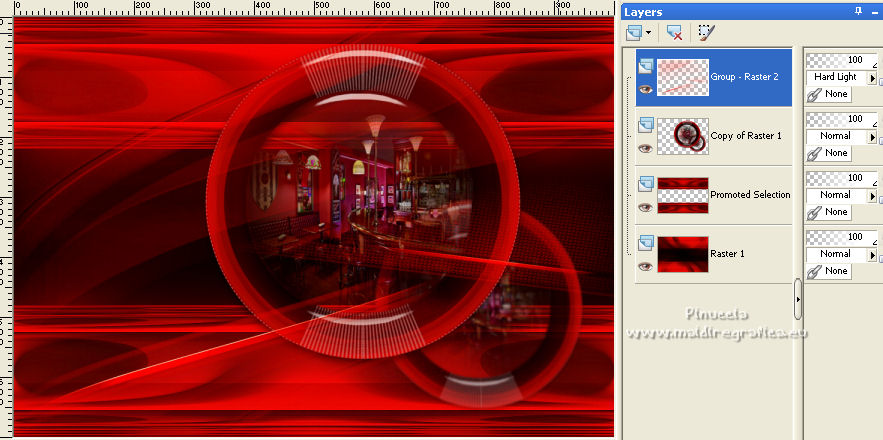Click opacity slider of Copy of Raster 1
This screenshot has height=440, width=883.
[841, 119]
